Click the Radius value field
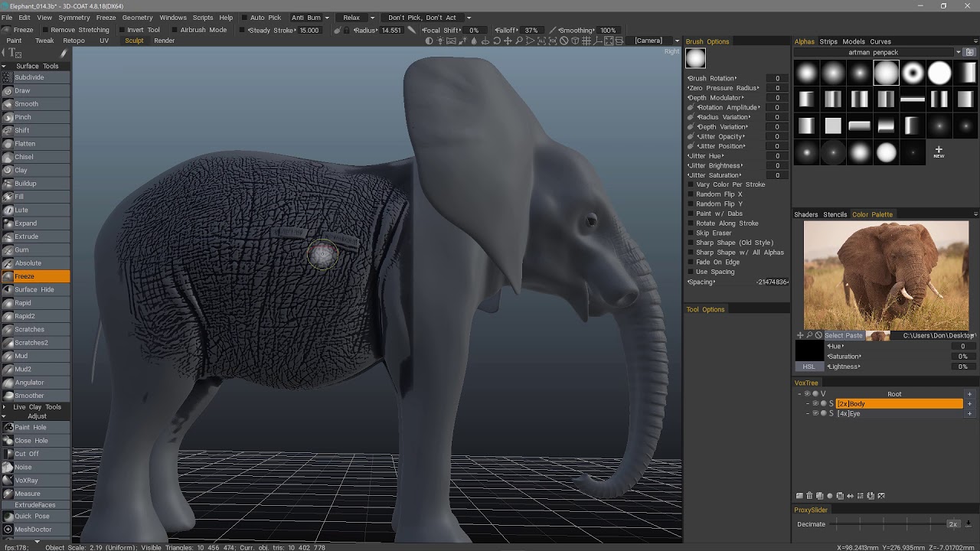Viewport: 980px width, 551px height. pos(391,30)
